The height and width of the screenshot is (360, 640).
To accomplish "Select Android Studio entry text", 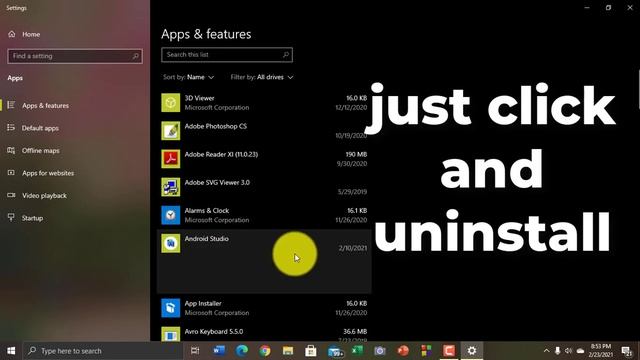I will [207, 239].
